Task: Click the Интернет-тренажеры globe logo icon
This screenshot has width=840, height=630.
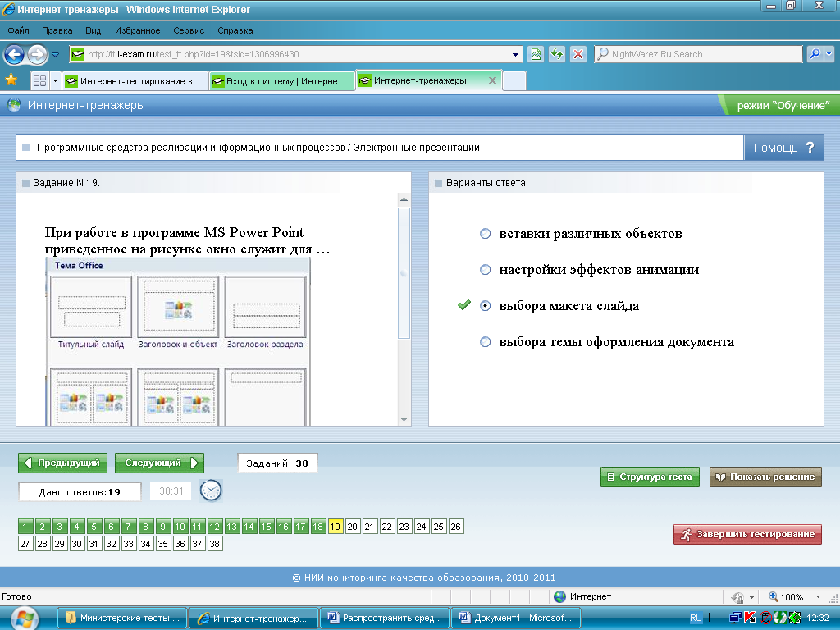Action: tap(14, 105)
